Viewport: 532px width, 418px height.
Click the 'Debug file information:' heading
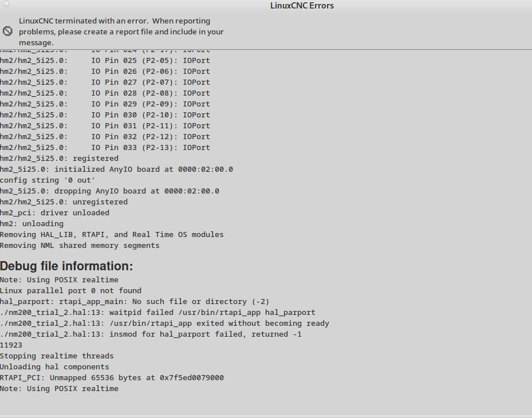pos(66,266)
